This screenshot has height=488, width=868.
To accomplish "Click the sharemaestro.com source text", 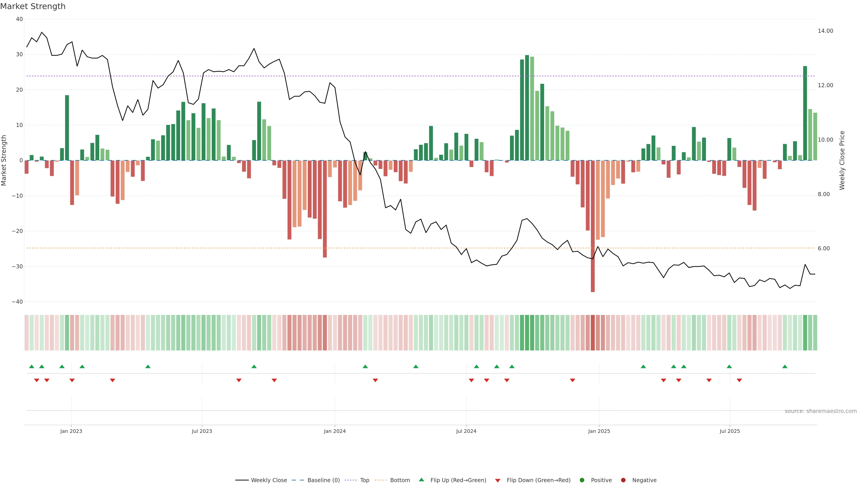I will pyautogui.click(x=821, y=411).
